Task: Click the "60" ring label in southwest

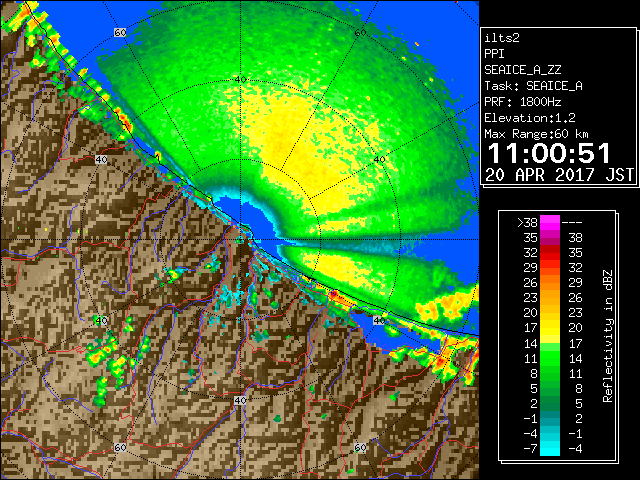Action: [120, 447]
